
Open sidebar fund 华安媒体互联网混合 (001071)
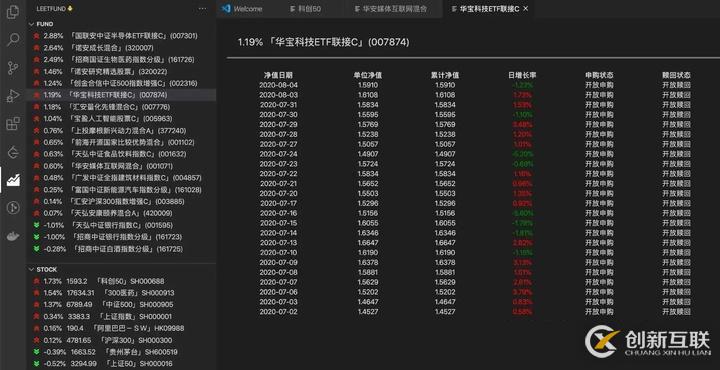pos(122,166)
